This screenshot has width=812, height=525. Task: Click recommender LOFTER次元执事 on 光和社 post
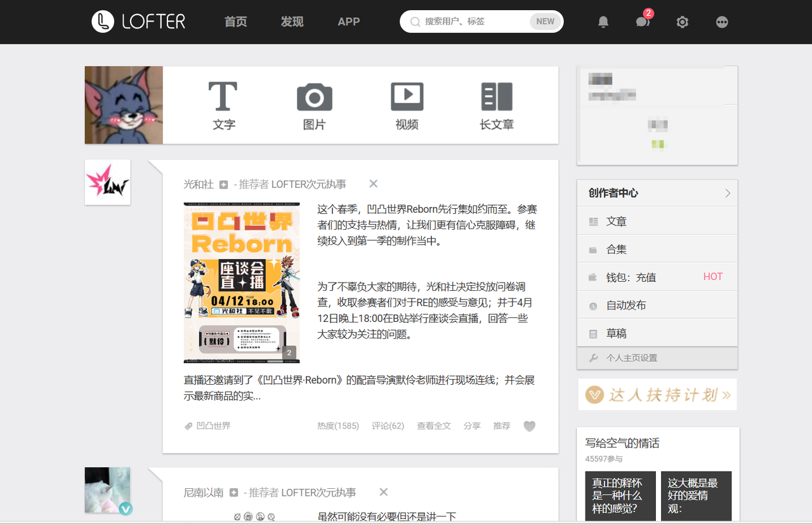(309, 184)
